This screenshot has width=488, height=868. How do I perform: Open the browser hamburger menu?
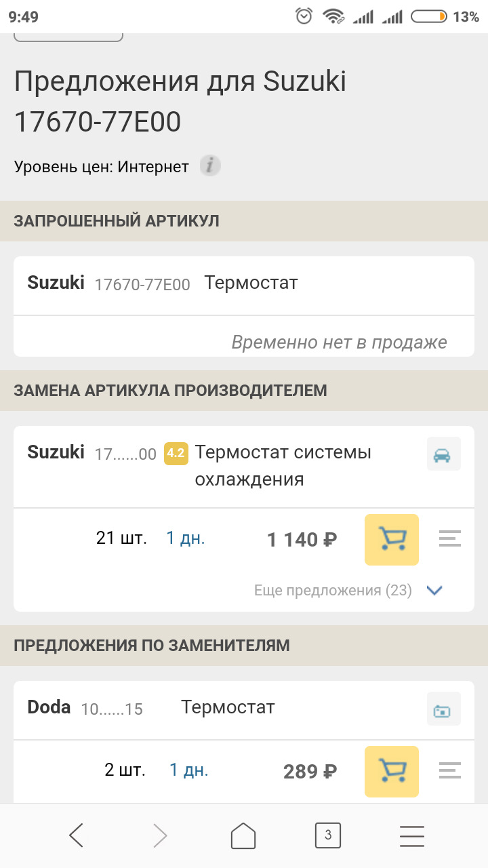[411, 835]
